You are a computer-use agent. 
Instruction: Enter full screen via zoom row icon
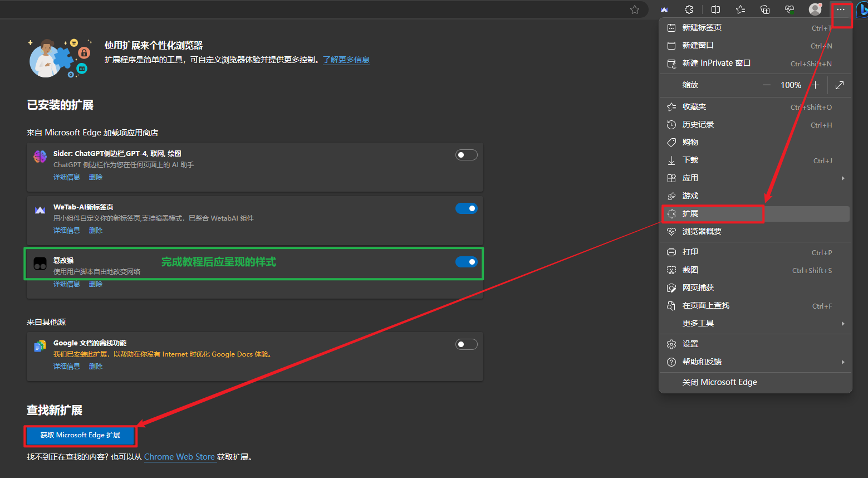[x=840, y=85]
